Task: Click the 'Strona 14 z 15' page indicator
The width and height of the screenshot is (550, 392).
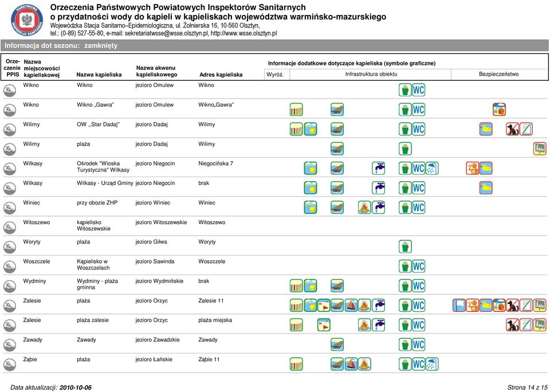Action: coord(527,387)
